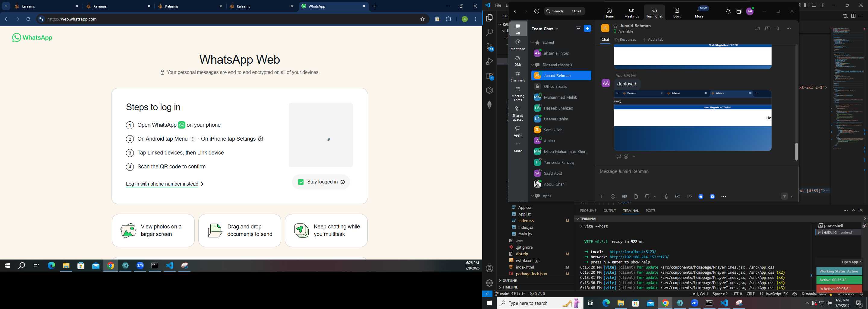The width and height of the screenshot is (868, 309).
Task: Open VS Code Source Control icon with badge 26
Action: pyautogui.click(x=489, y=47)
